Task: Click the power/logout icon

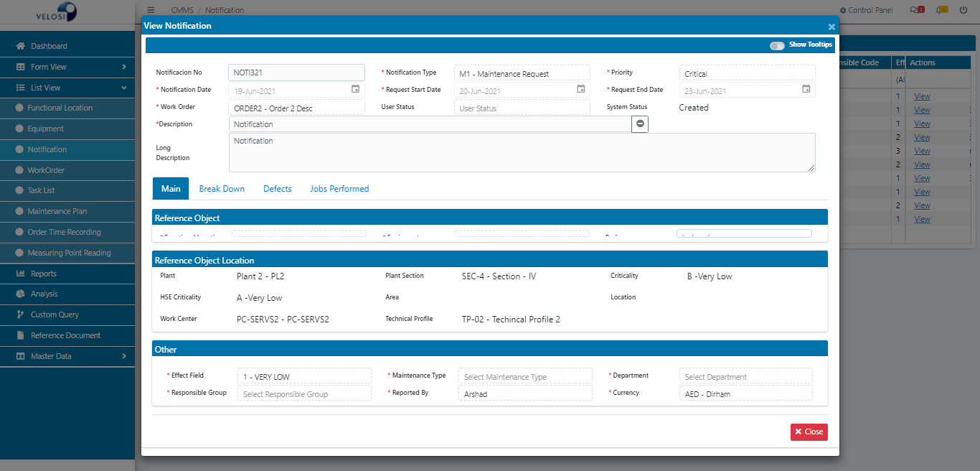Action: (965, 10)
